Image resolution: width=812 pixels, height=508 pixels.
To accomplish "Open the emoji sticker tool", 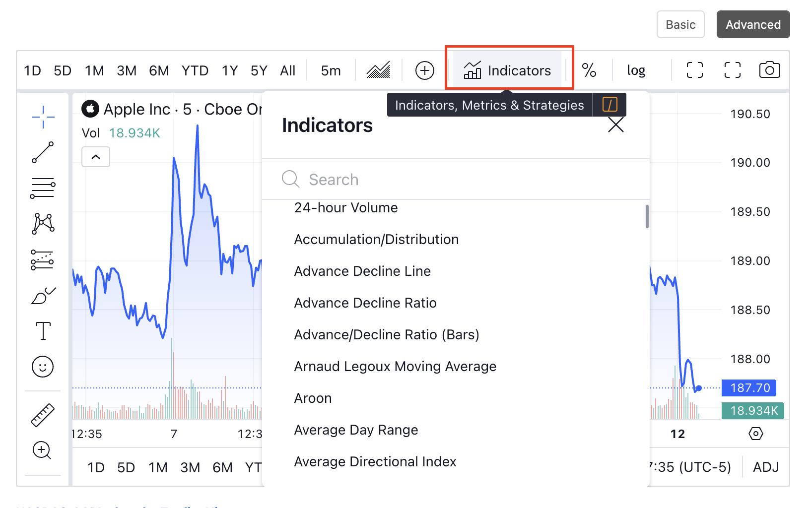I will coord(43,367).
